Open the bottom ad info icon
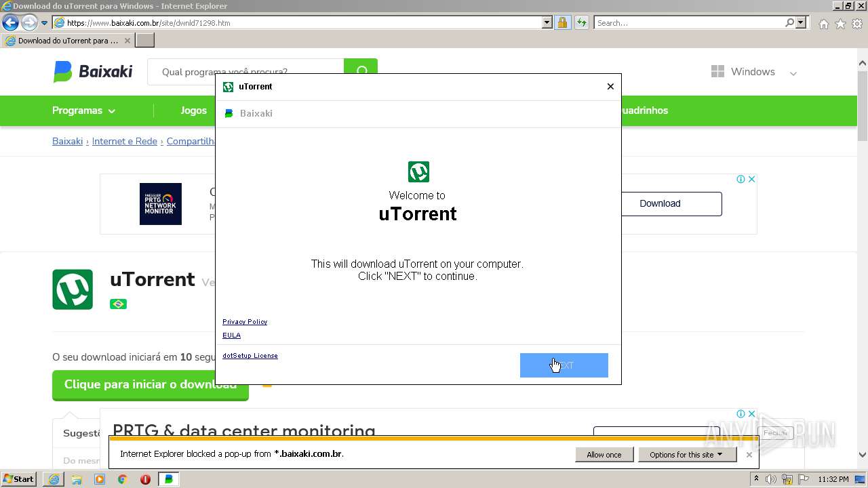 (741, 414)
